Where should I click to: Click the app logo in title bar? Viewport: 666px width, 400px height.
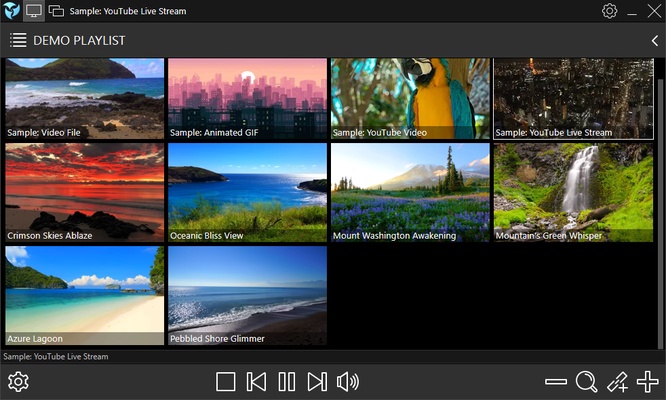(x=11, y=11)
